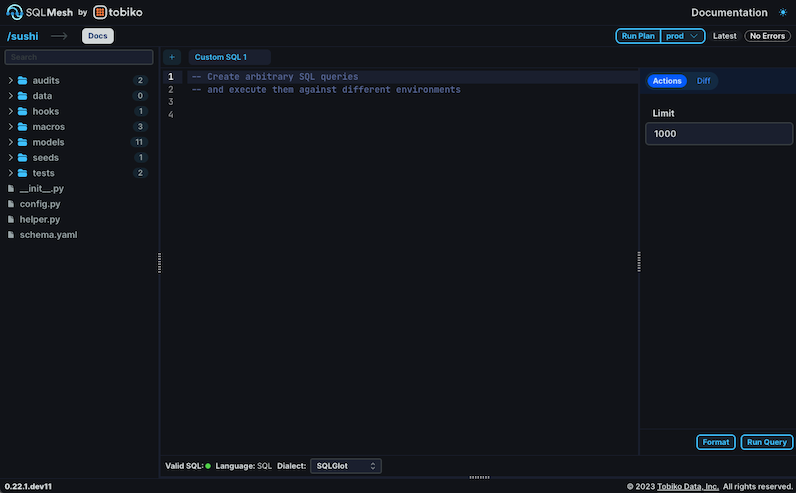Click the SQLMesh logo icon
The height and width of the screenshot is (493, 796).
(x=15, y=12)
